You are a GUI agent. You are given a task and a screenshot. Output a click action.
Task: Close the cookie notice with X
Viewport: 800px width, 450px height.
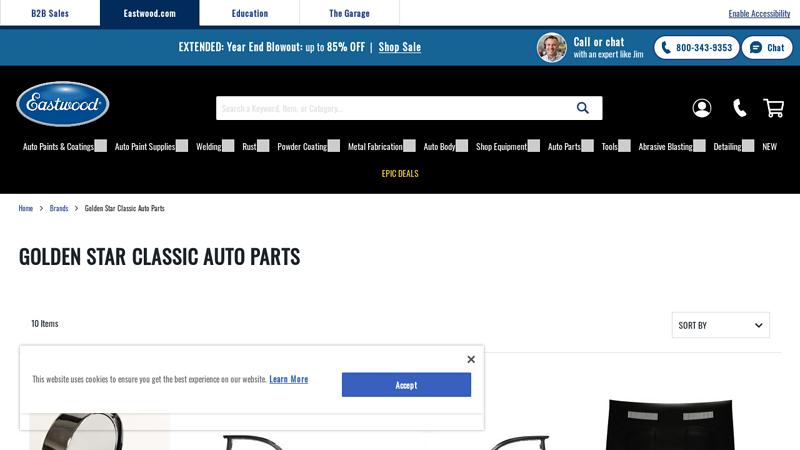(471, 359)
